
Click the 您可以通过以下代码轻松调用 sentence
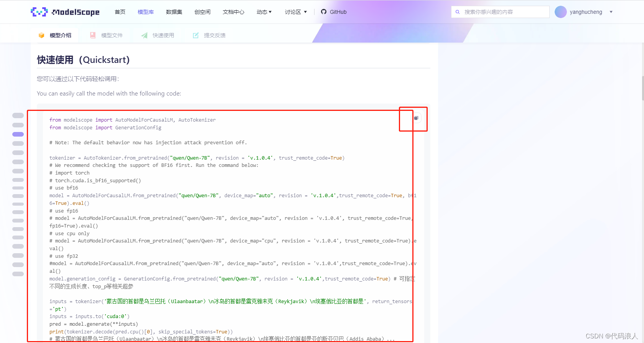click(x=78, y=79)
